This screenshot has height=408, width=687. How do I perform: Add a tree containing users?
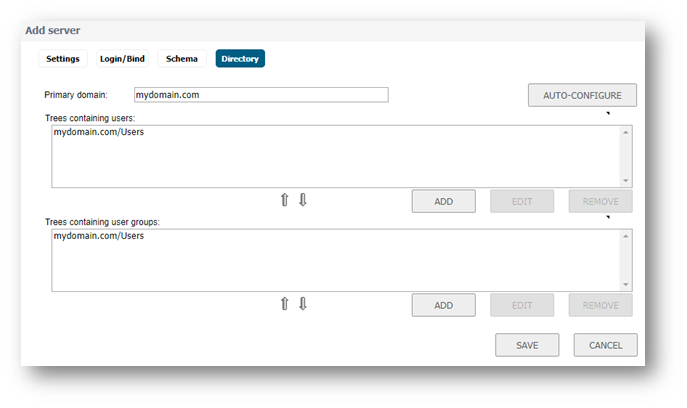click(443, 201)
